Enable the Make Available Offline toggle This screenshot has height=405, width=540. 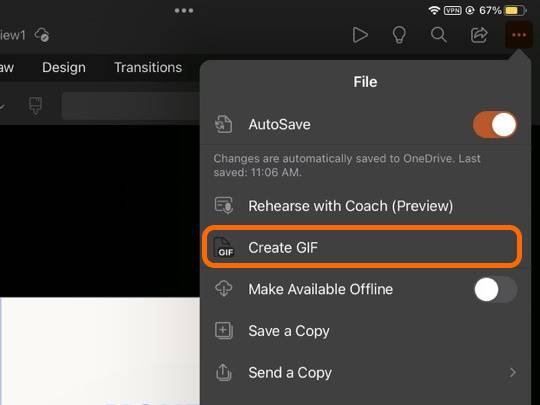pyautogui.click(x=496, y=289)
